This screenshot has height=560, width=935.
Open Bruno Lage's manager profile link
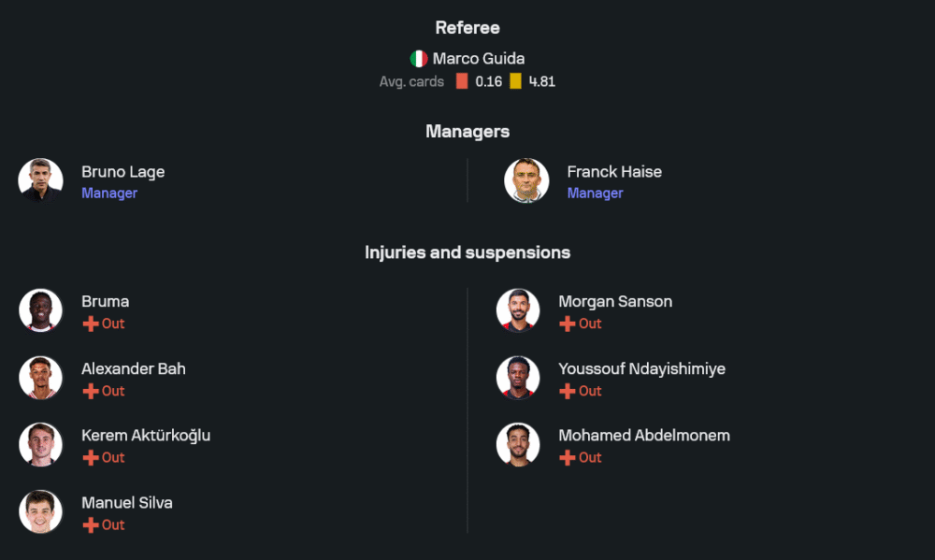click(122, 172)
